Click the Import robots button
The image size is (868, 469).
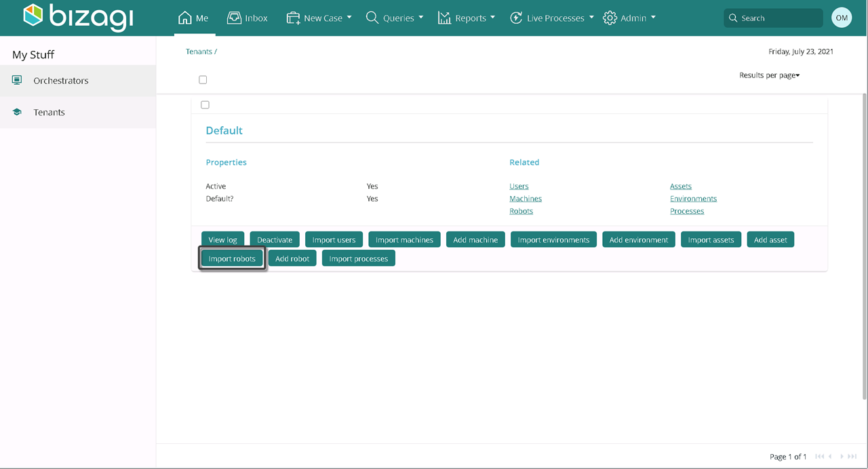tap(232, 259)
